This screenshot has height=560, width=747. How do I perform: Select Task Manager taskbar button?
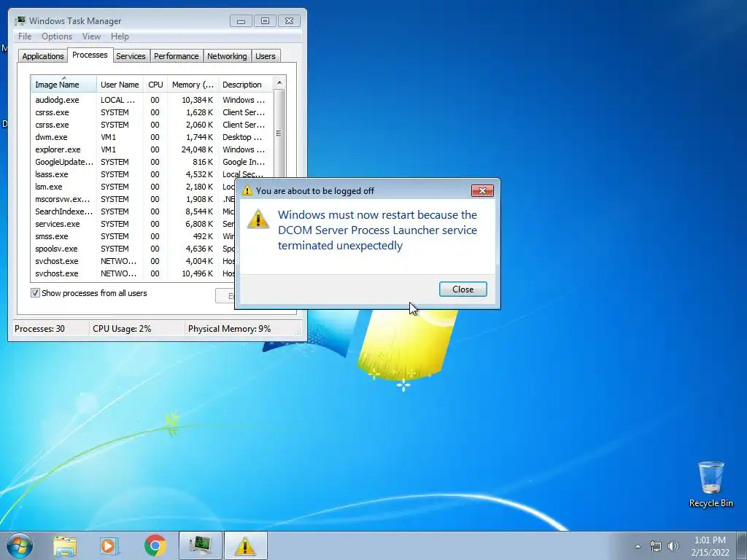click(200, 545)
